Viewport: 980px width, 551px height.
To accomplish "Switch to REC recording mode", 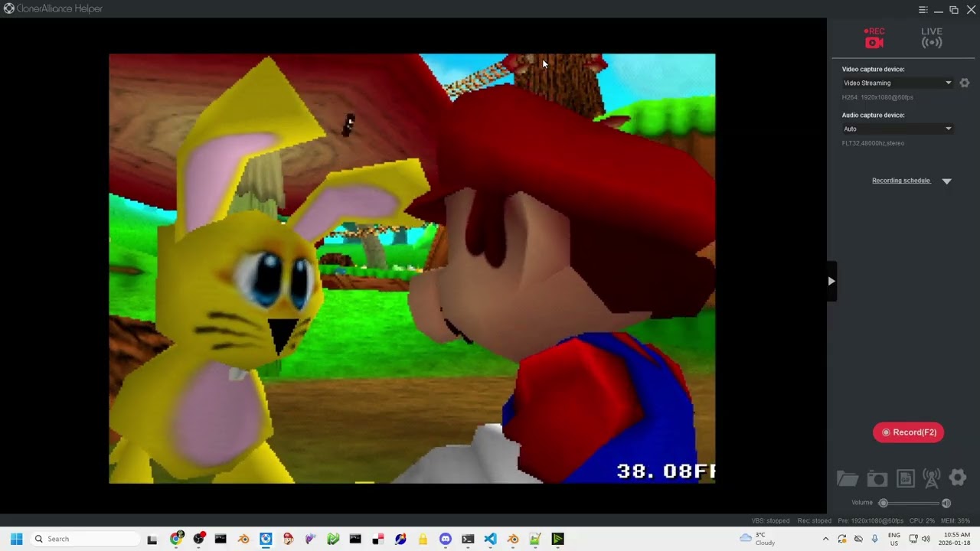I will 874,37.
